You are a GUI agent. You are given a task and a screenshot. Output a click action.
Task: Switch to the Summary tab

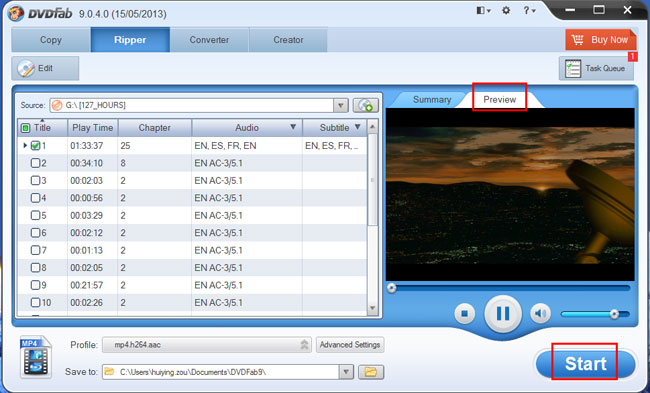(432, 99)
